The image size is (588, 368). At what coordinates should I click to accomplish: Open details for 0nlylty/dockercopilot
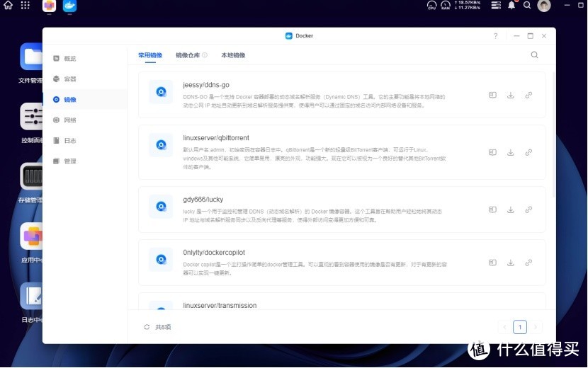pos(492,263)
